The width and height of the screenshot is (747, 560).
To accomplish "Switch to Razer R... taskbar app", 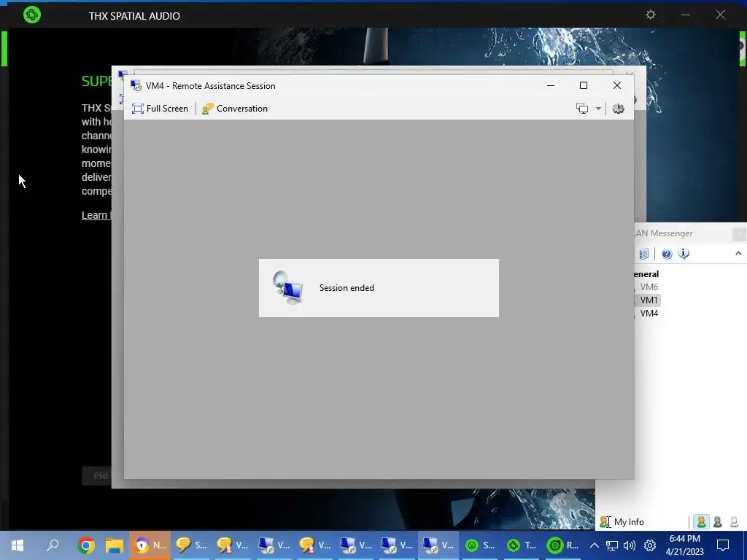I will [562, 545].
